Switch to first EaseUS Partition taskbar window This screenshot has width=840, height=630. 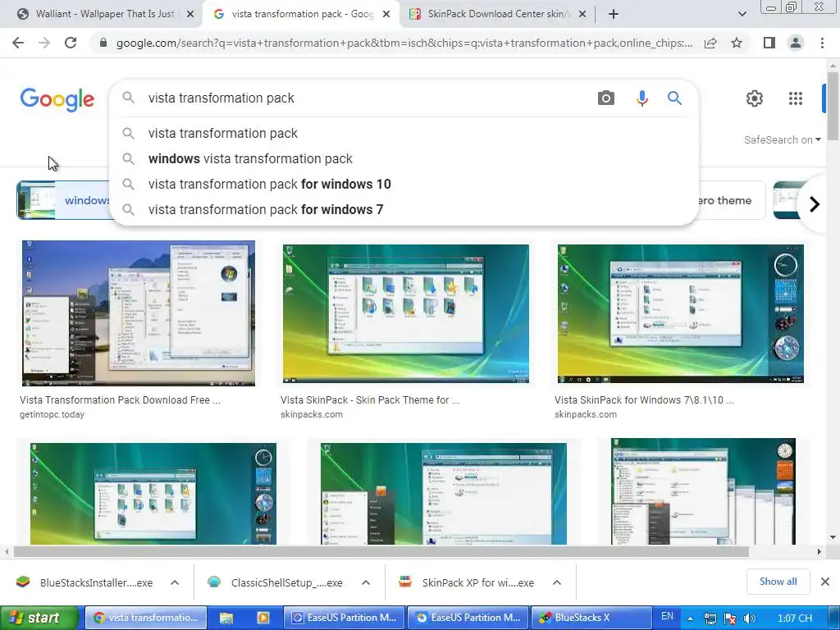point(344,618)
